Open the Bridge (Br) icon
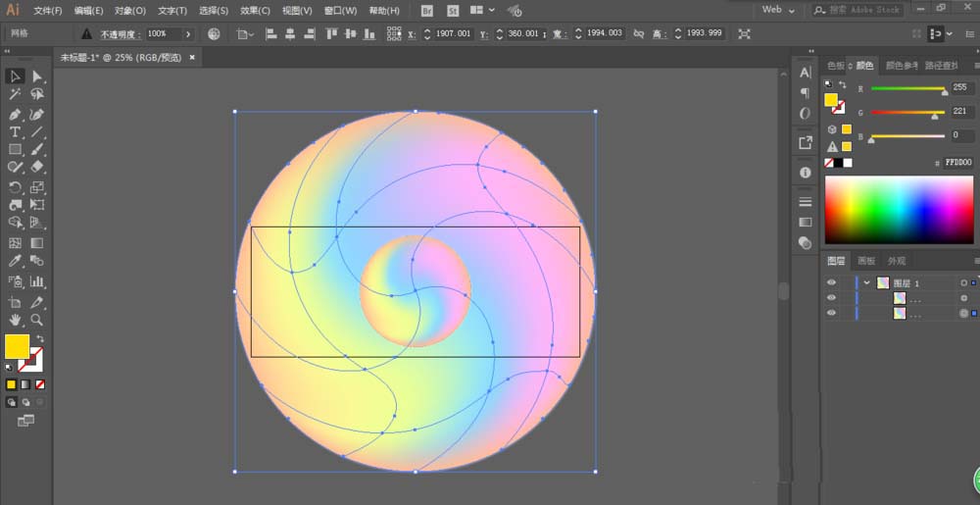The width and height of the screenshot is (980, 505). tap(427, 11)
